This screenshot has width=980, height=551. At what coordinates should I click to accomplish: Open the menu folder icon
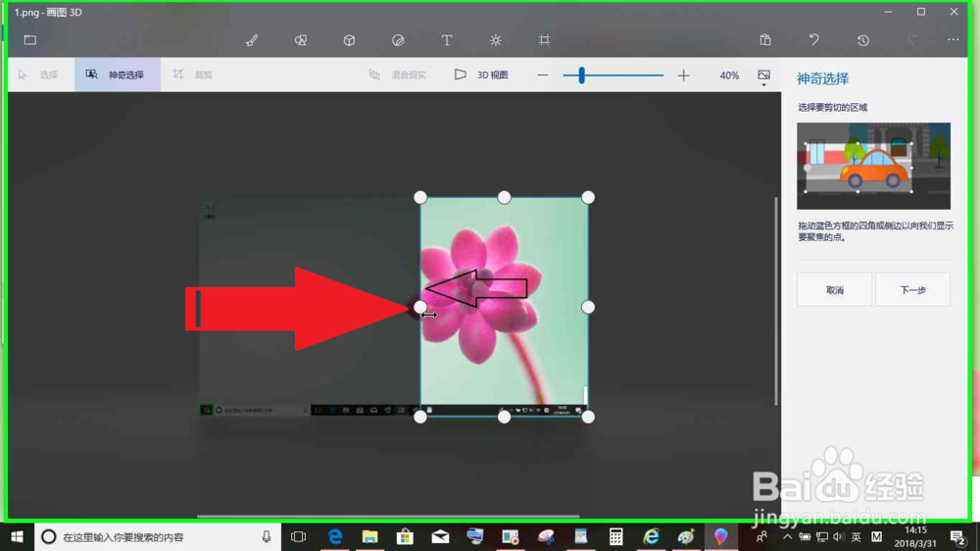30,40
